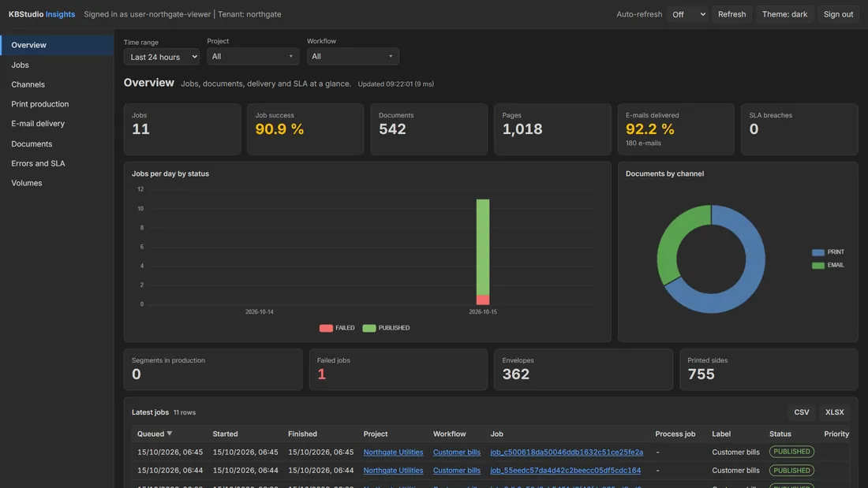Toggle the PRINT legend blue swatch
The width and height of the screenshot is (868, 488).
pos(817,252)
